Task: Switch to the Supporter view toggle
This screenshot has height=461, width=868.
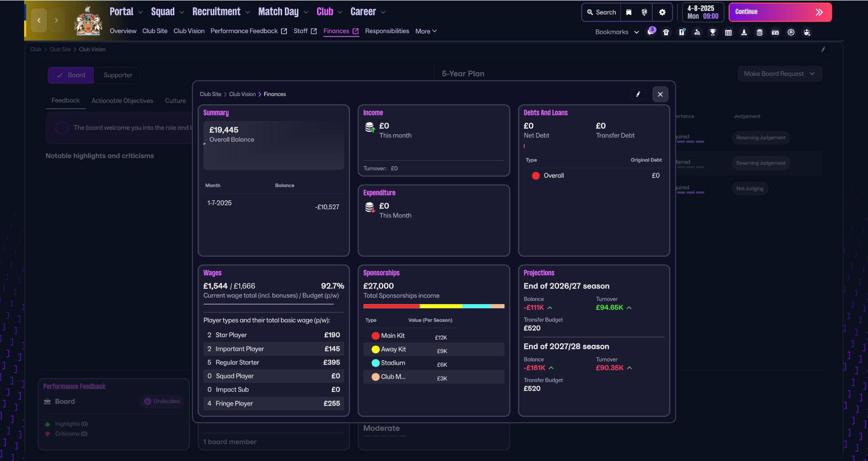Action: click(118, 75)
